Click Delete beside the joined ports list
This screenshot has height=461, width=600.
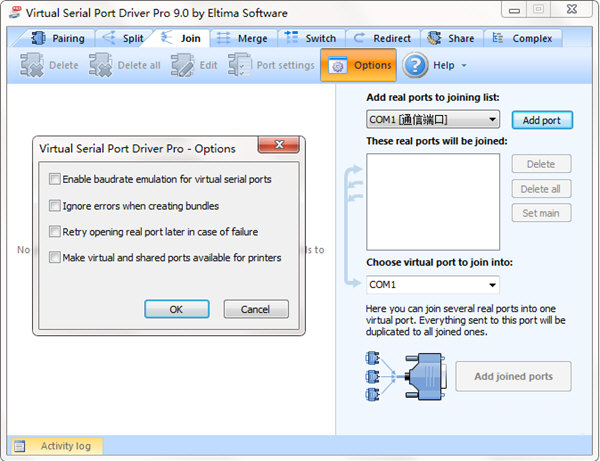(541, 164)
